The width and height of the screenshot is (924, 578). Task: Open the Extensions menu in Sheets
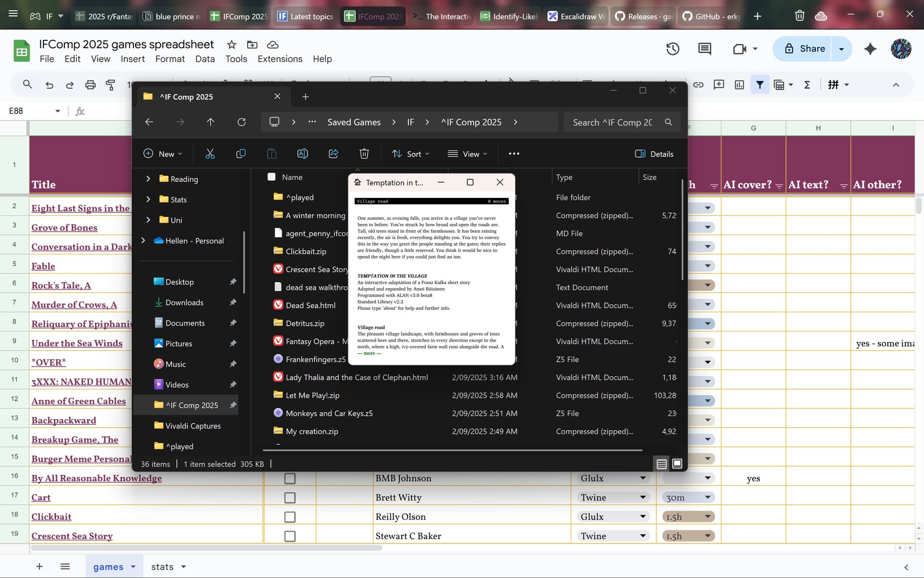280,59
